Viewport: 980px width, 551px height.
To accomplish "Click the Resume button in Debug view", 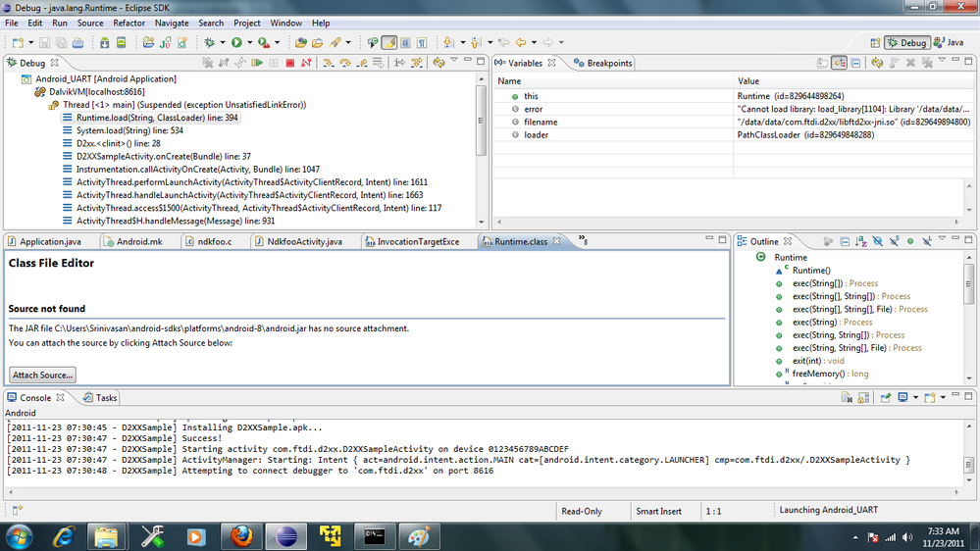I will coord(257,63).
